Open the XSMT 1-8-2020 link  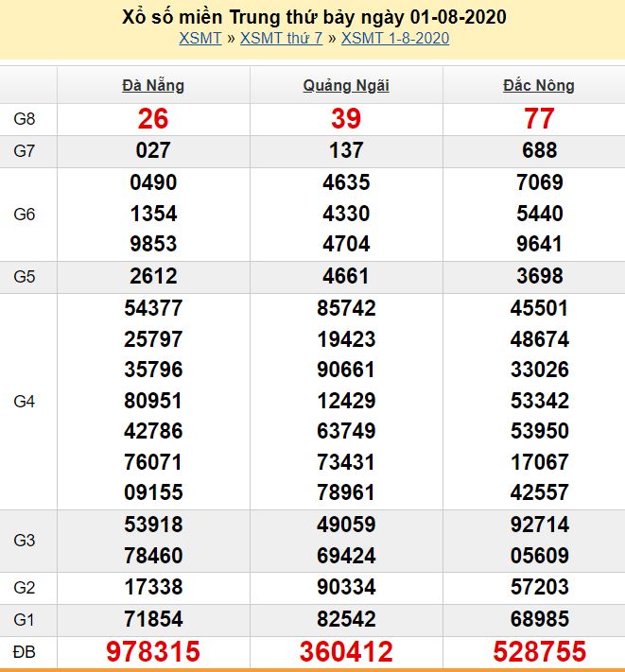pyautogui.click(x=394, y=38)
